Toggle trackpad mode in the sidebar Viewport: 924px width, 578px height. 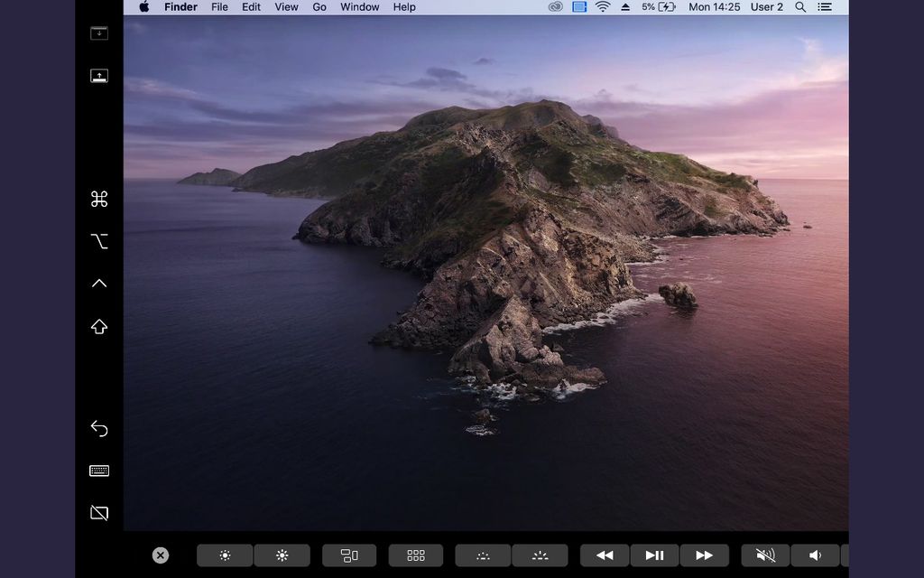pos(99,512)
